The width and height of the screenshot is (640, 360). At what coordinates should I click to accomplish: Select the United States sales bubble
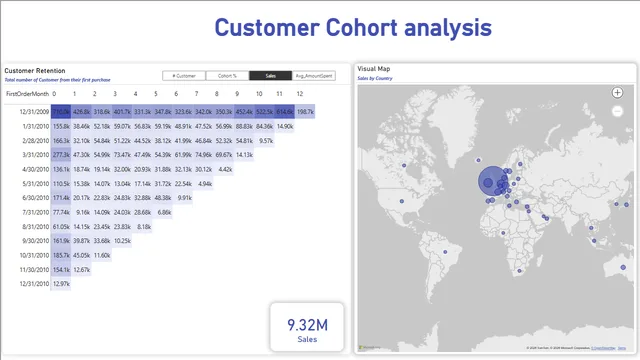[402, 201]
